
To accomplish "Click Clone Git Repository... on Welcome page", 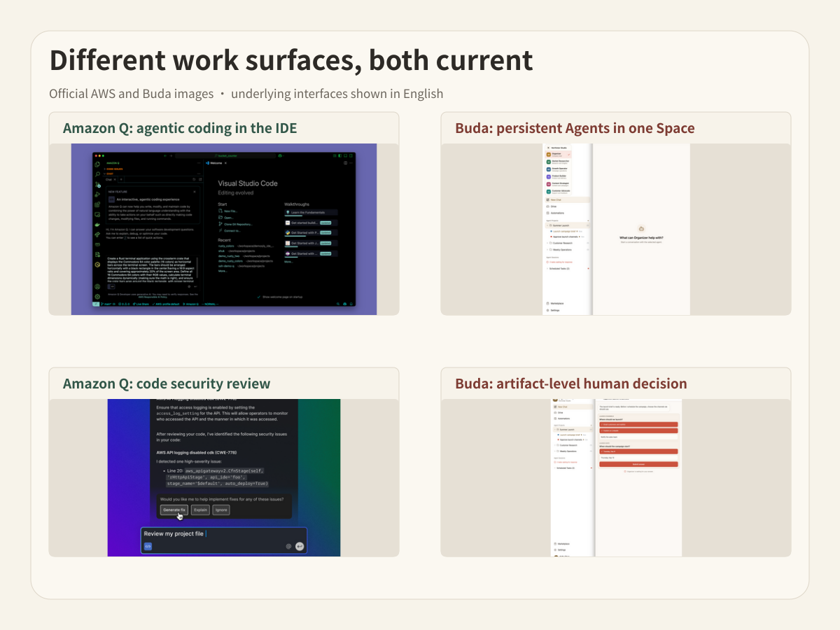I will click(x=236, y=224).
